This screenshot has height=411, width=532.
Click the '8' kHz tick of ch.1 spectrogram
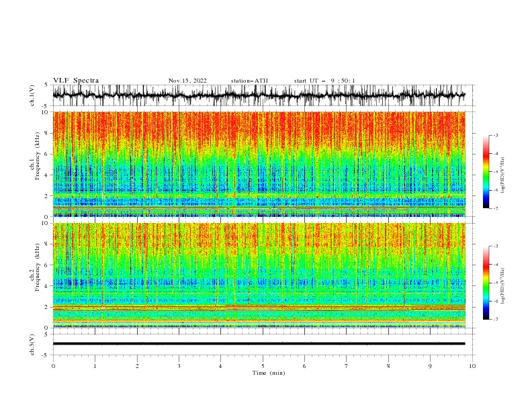point(47,133)
